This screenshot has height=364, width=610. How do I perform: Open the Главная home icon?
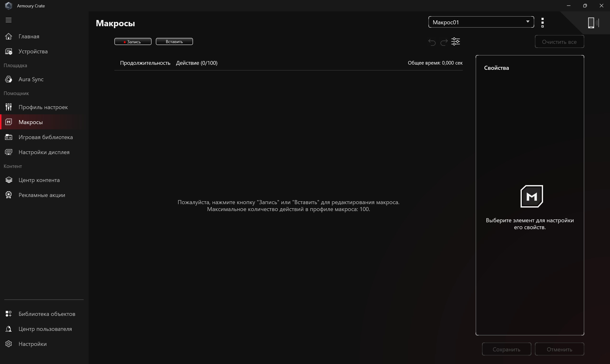(x=9, y=36)
